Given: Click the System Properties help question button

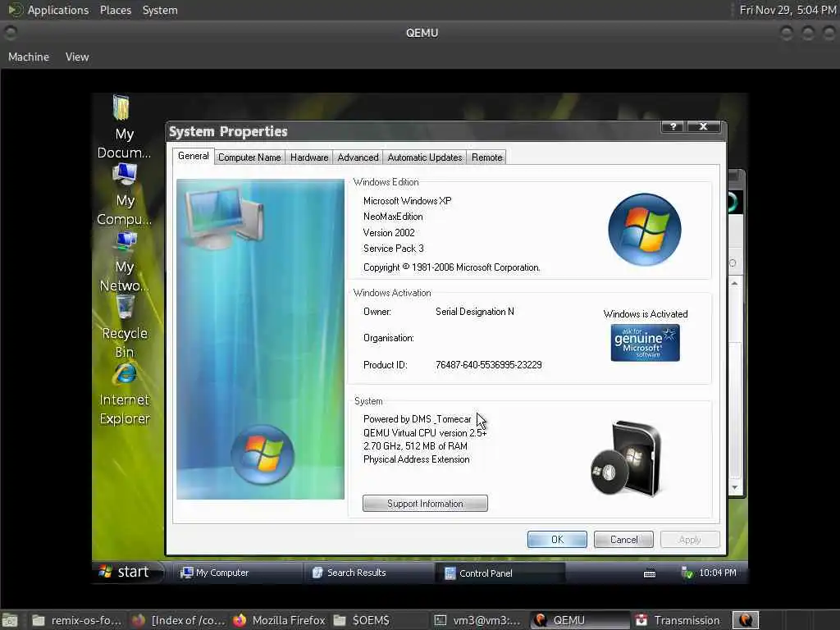Looking at the screenshot, I should (673, 126).
